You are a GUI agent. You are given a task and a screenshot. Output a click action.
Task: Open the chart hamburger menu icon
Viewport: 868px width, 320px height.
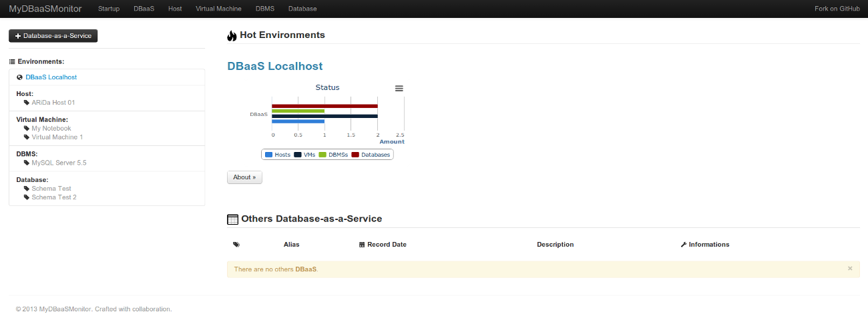[x=399, y=88]
